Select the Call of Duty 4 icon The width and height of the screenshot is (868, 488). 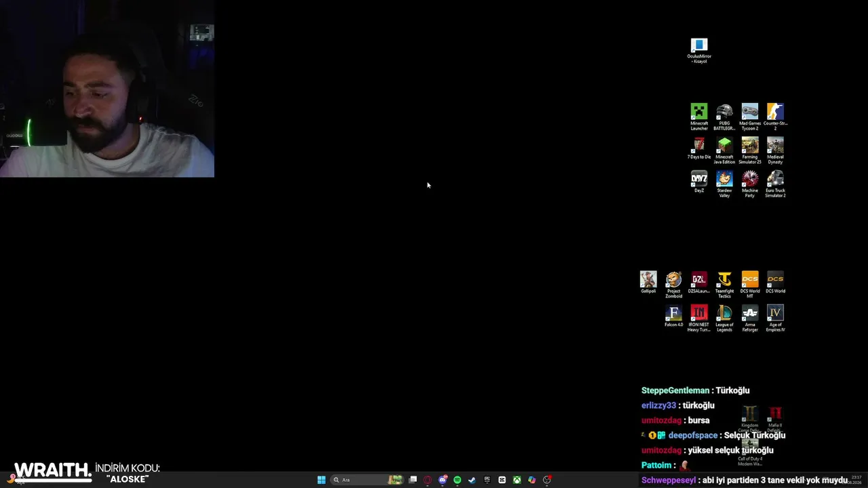750,452
